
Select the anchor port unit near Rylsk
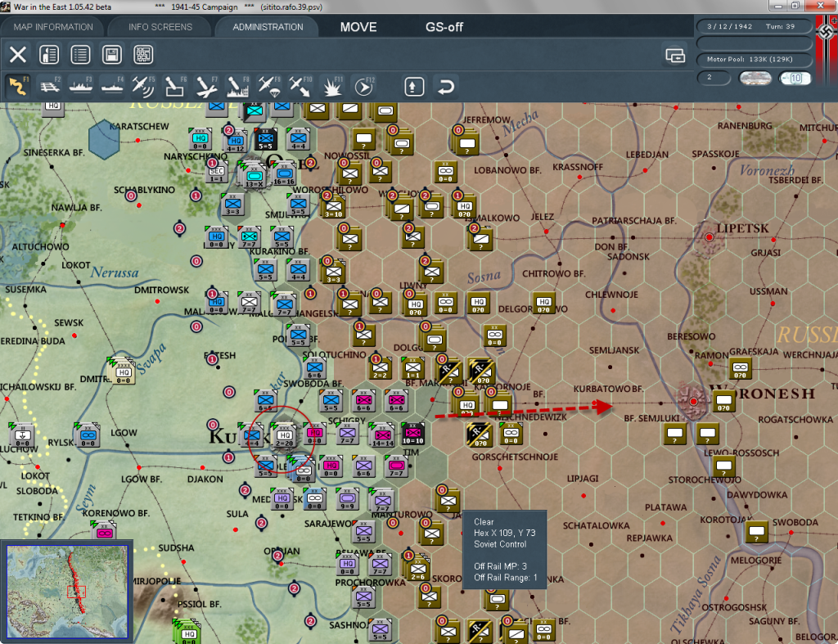point(22,436)
